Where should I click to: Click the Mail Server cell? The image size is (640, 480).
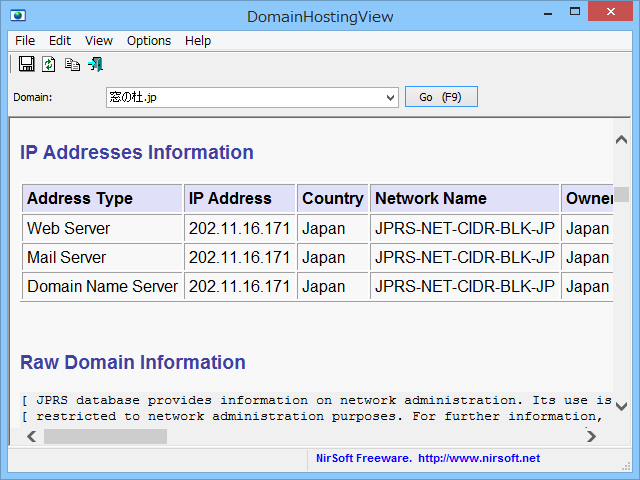click(102, 258)
